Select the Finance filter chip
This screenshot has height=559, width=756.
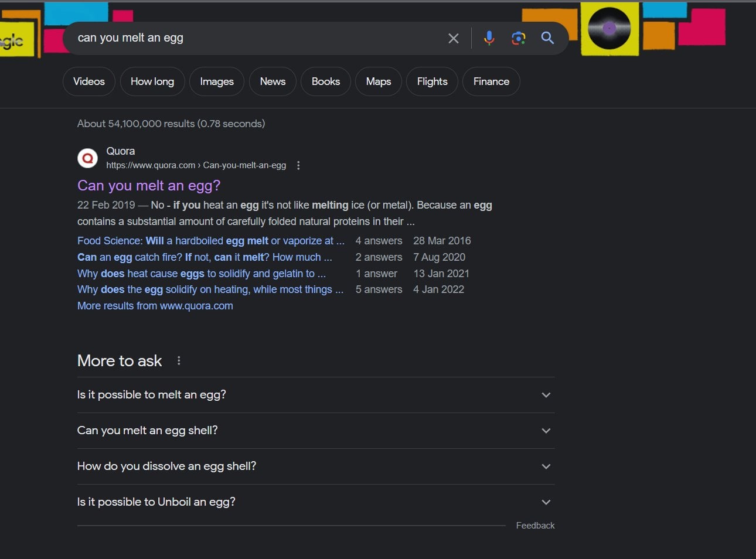click(491, 81)
